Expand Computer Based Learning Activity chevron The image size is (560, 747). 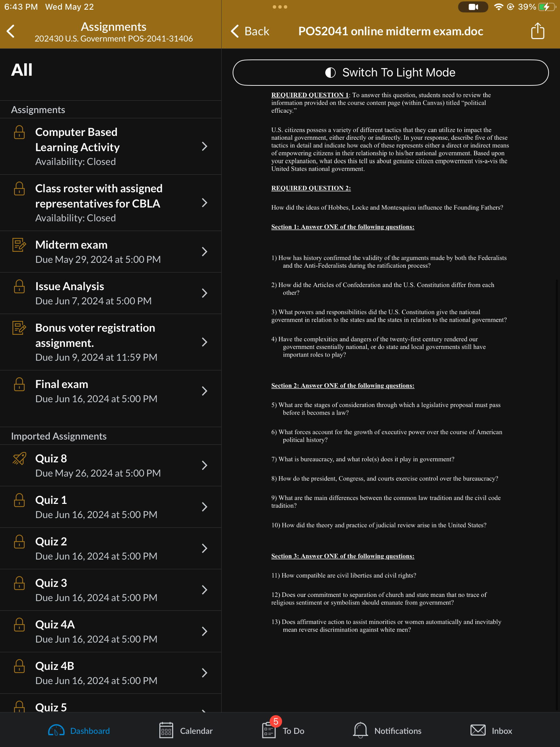click(x=205, y=146)
